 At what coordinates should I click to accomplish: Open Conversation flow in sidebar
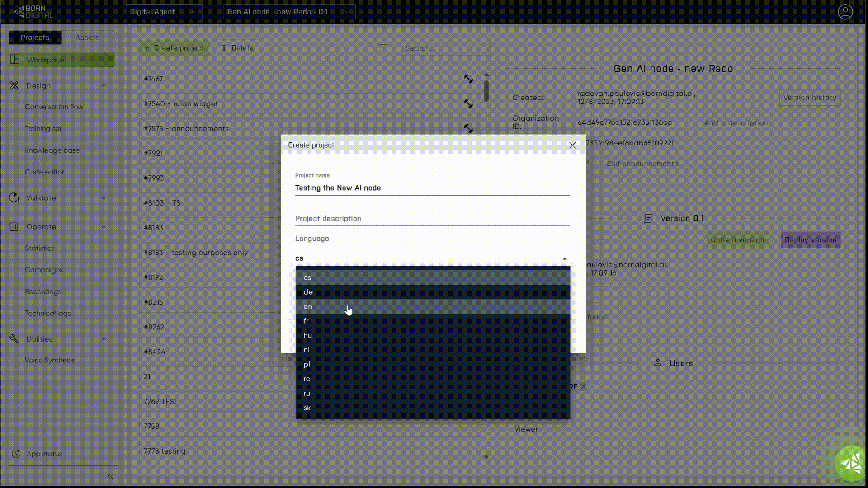coord(54,107)
